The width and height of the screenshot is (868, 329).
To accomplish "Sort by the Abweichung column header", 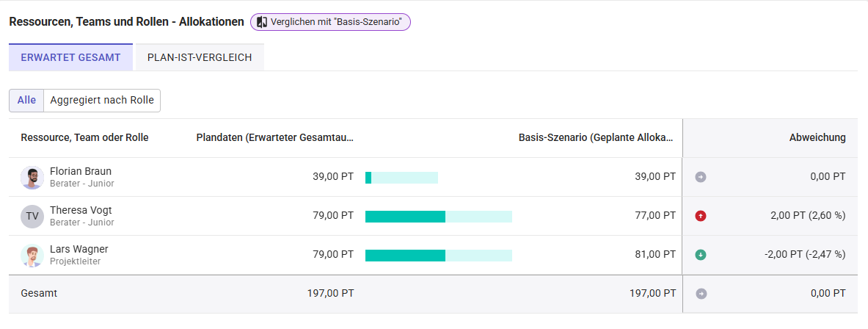I will (x=817, y=138).
